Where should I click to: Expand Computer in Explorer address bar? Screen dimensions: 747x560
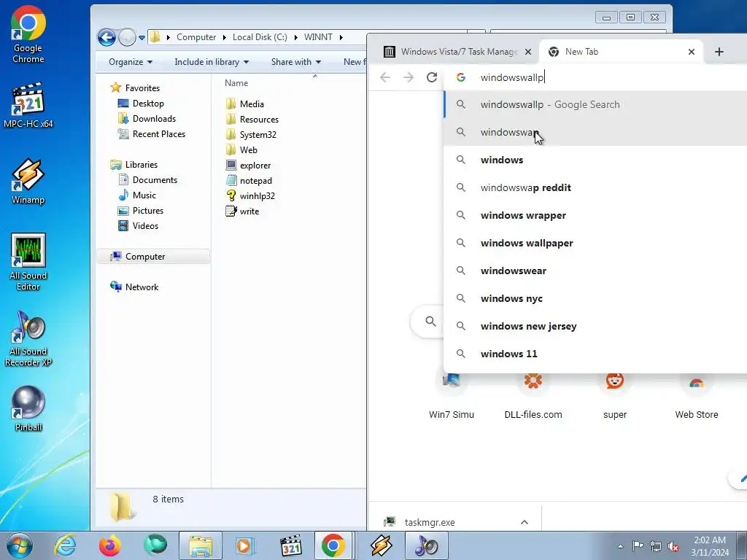[225, 37]
